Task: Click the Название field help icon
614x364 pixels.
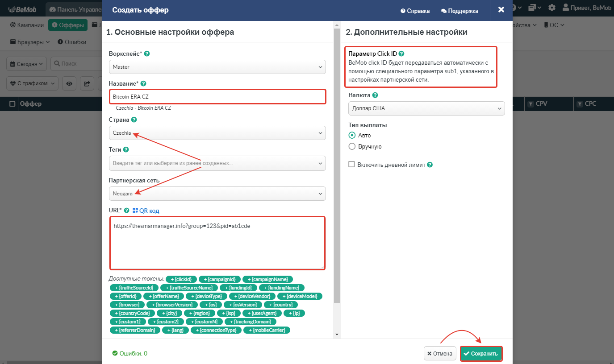Action: click(143, 83)
